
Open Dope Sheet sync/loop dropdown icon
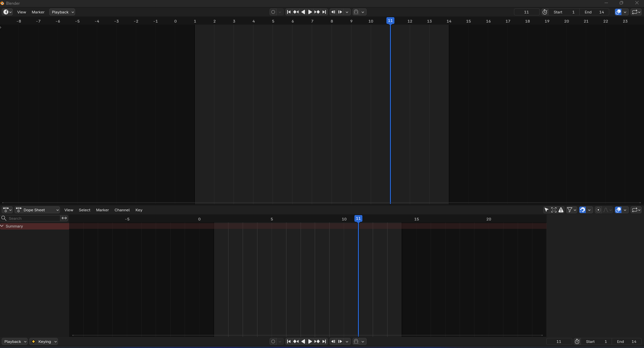coord(636,210)
